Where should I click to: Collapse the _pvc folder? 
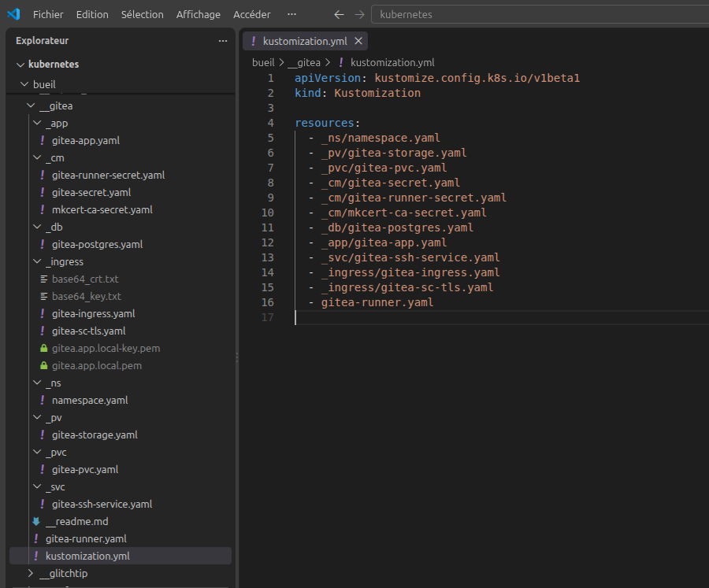38,452
